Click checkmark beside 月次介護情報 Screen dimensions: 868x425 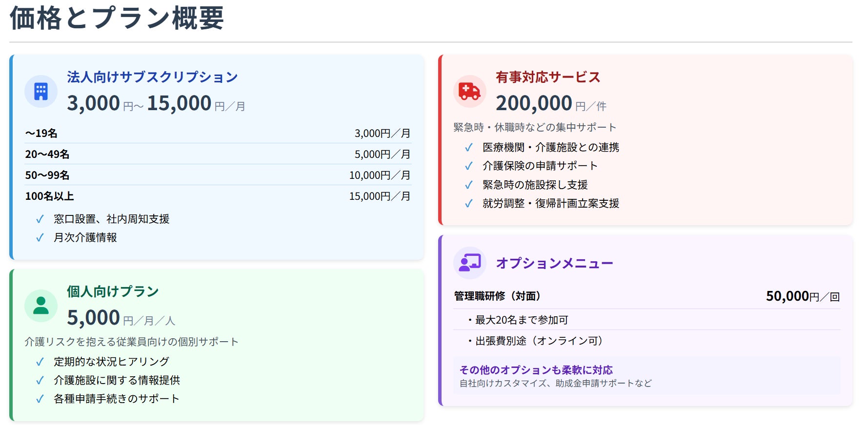pyautogui.click(x=40, y=238)
